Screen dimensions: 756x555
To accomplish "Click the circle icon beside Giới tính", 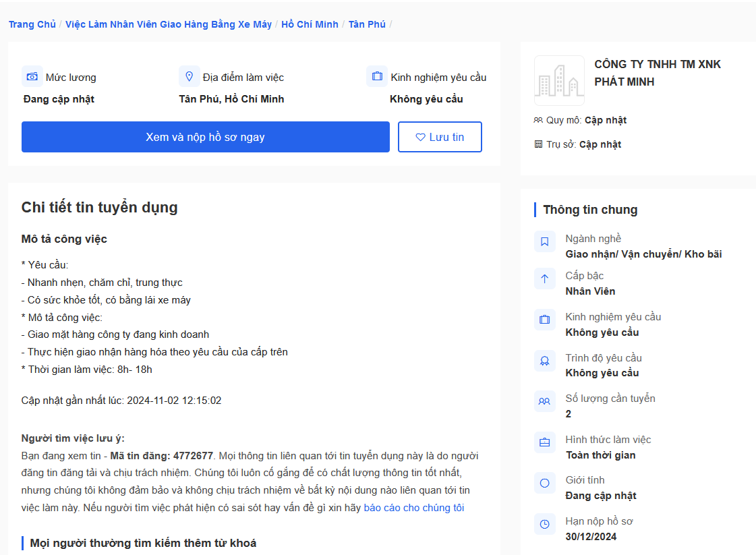I will click(545, 483).
